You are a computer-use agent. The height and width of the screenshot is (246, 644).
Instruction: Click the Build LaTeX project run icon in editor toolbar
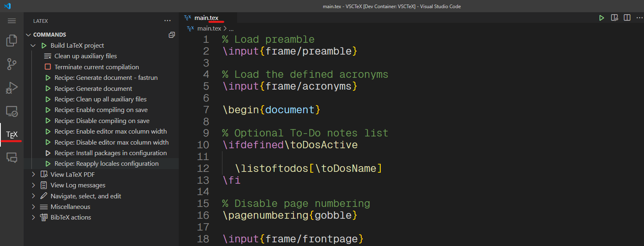click(602, 18)
